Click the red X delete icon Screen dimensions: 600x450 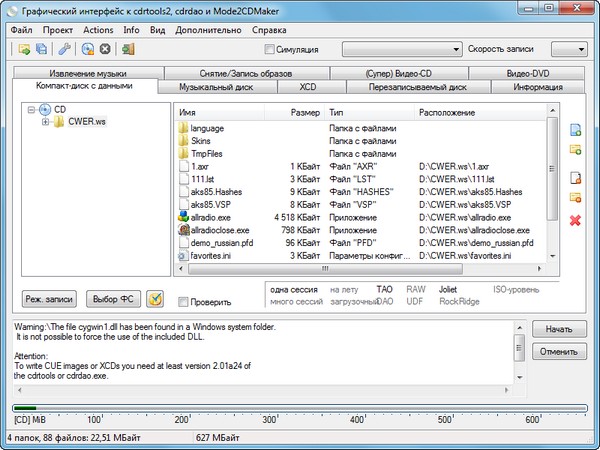point(575,218)
